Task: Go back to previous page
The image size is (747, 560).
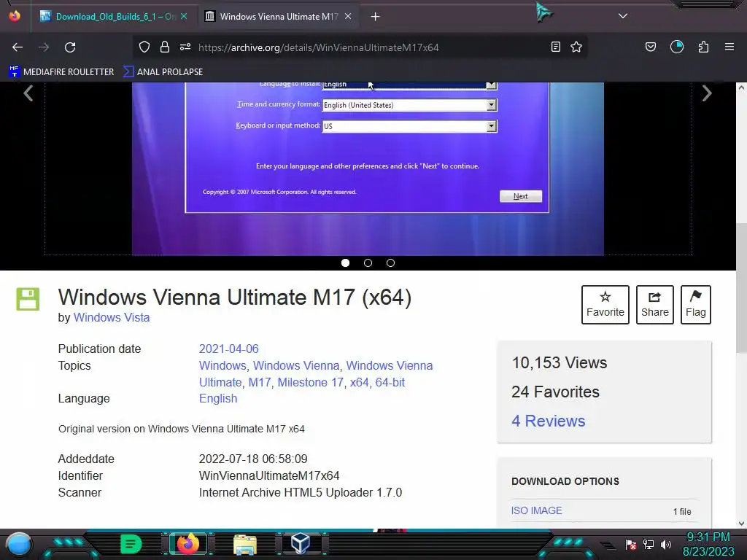Action: [x=18, y=47]
